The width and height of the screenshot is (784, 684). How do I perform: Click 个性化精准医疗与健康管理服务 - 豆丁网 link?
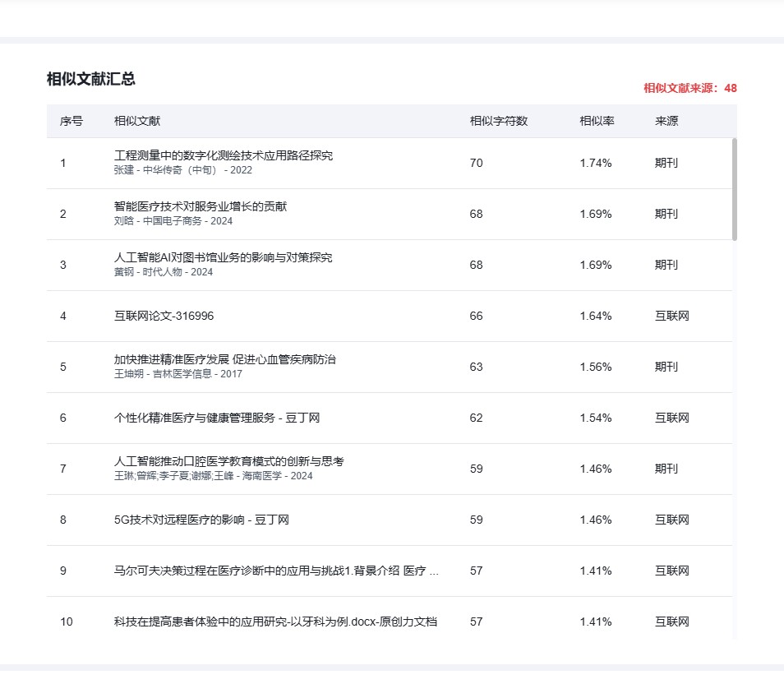pos(216,418)
